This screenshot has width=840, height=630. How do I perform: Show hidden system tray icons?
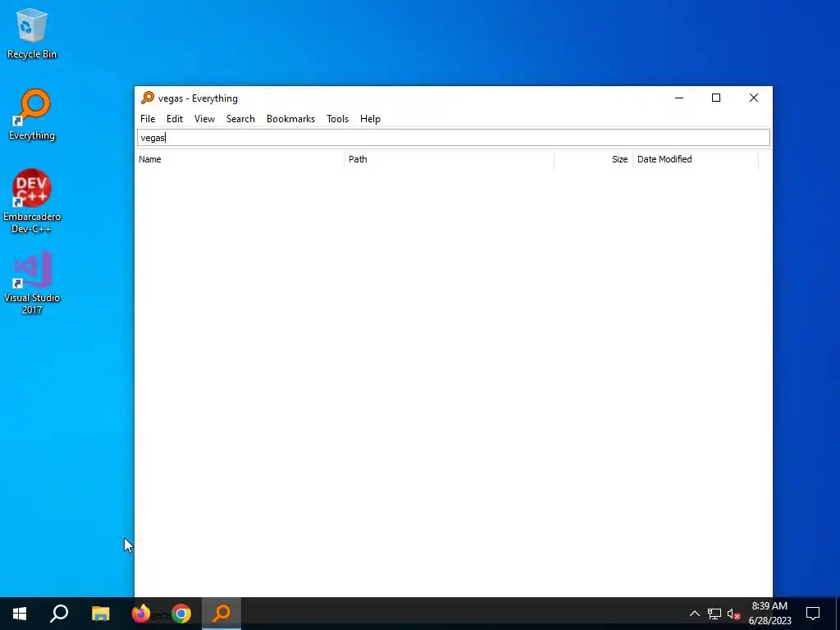(x=694, y=614)
